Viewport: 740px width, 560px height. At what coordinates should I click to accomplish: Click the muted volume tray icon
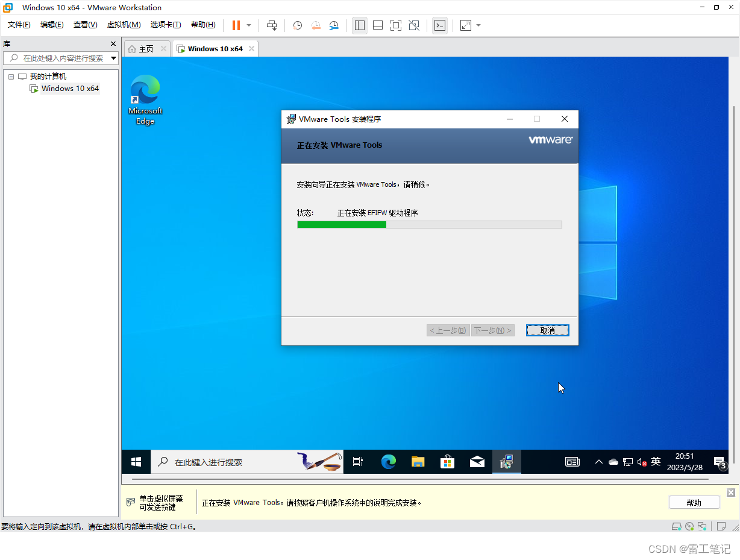pos(642,462)
